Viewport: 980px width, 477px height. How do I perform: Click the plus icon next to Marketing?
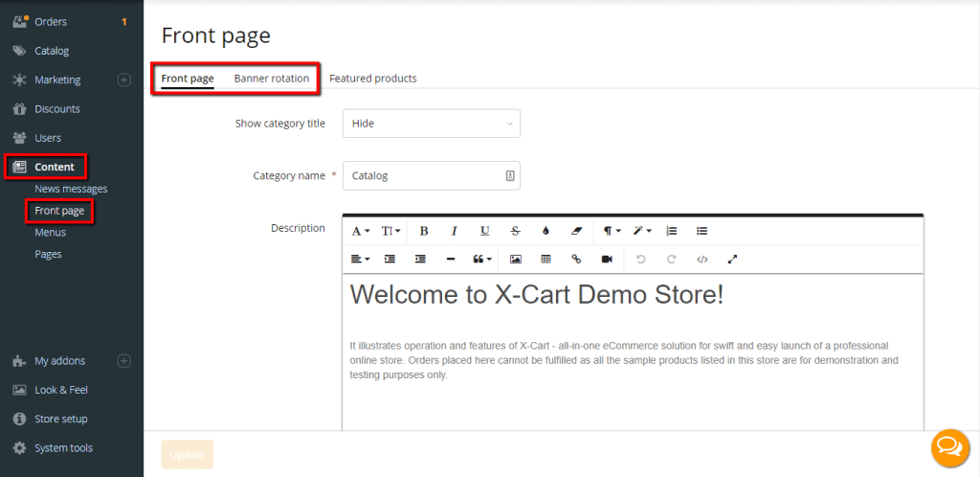[x=124, y=80]
